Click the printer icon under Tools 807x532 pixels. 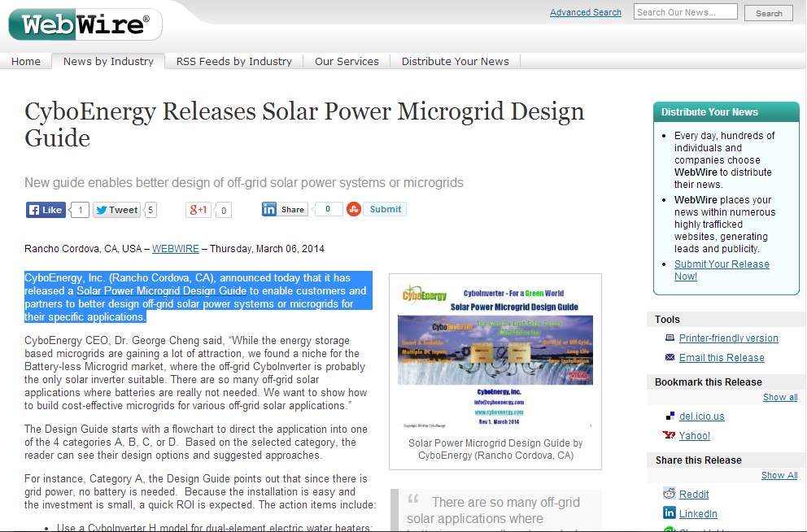[670, 338]
